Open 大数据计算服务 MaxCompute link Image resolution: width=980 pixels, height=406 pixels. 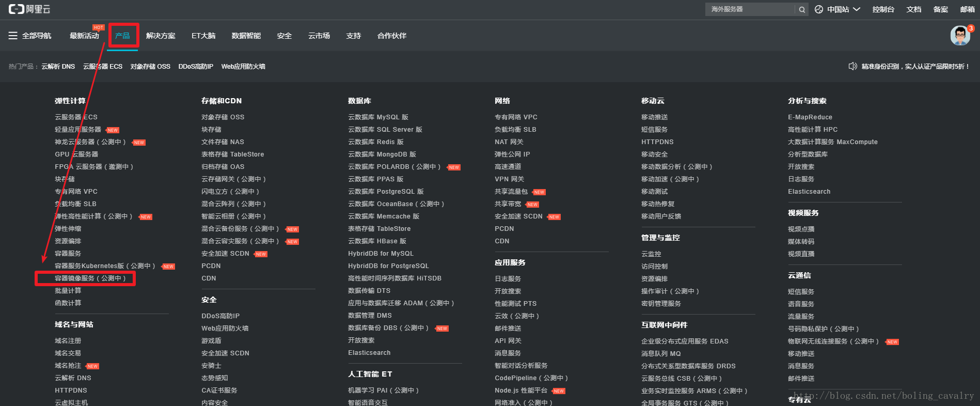point(833,142)
